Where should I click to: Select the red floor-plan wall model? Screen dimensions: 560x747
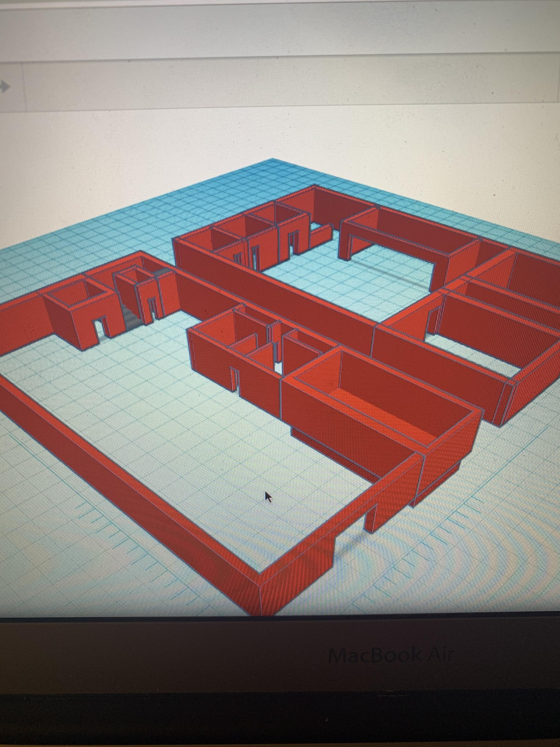tap(280, 400)
